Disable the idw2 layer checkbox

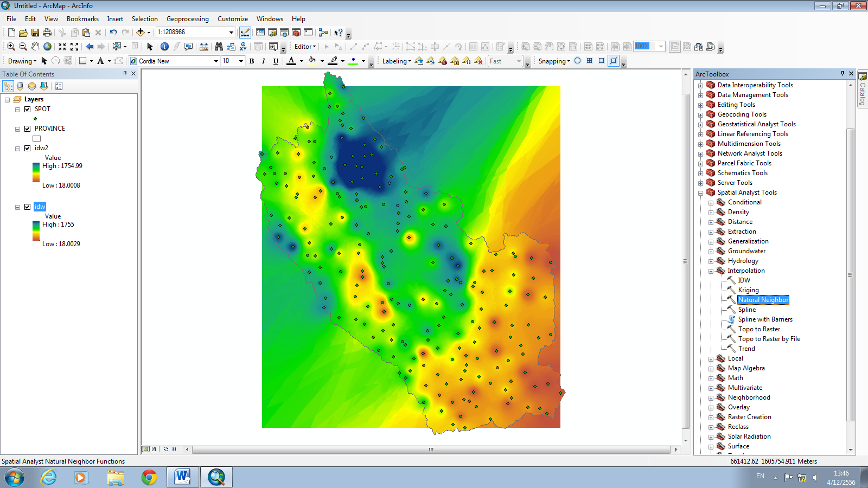coord(27,148)
